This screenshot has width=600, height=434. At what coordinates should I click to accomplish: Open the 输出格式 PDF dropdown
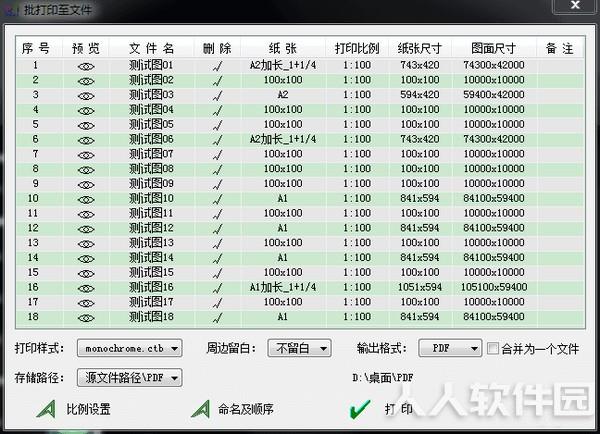click(450, 348)
